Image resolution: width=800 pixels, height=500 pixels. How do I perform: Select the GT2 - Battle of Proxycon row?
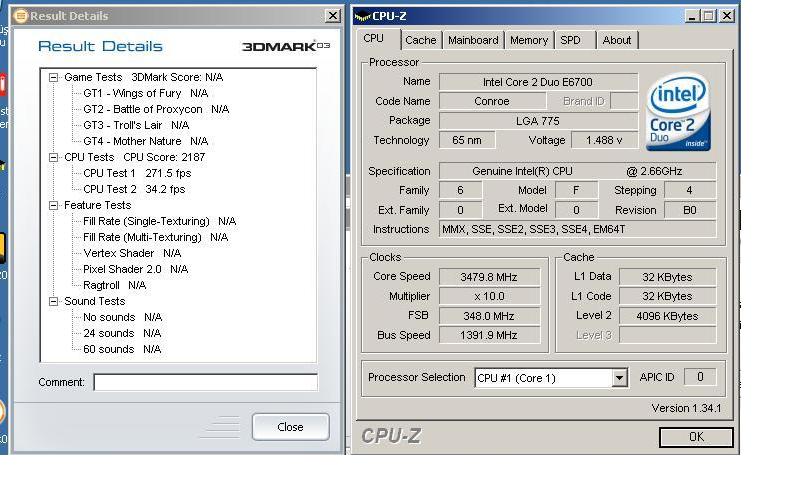[x=156, y=109]
